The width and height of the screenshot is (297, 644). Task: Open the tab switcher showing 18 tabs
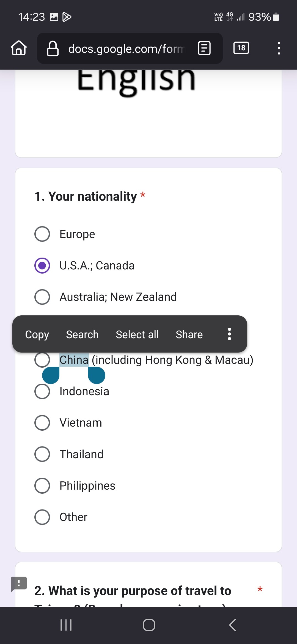[241, 48]
